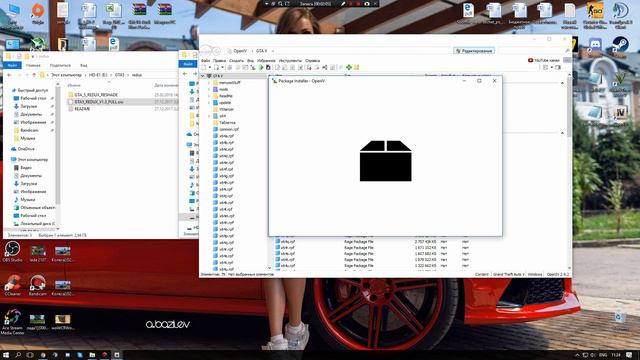Open Ace Stream Media Center shortcut
Screen dimensions: 640x360
[12, 322]
